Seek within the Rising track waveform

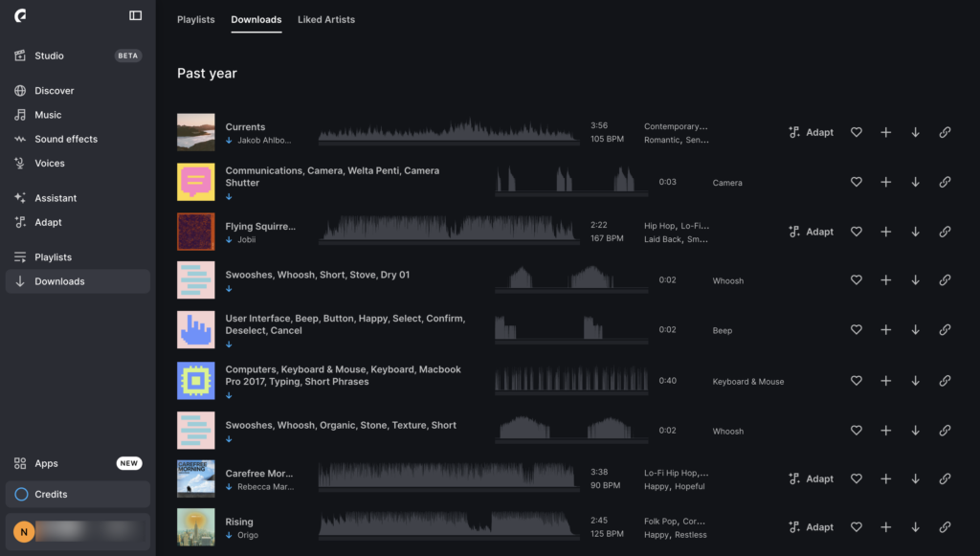449,525
